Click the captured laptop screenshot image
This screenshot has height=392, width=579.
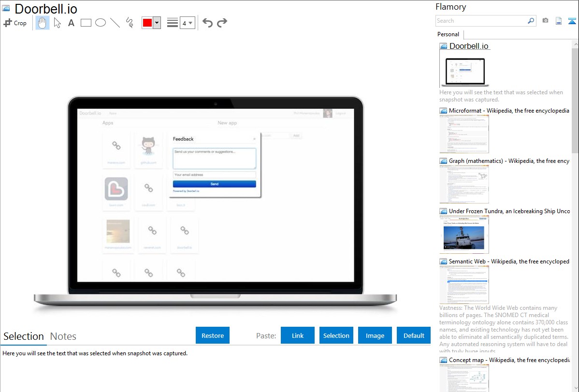coord(215,205)
